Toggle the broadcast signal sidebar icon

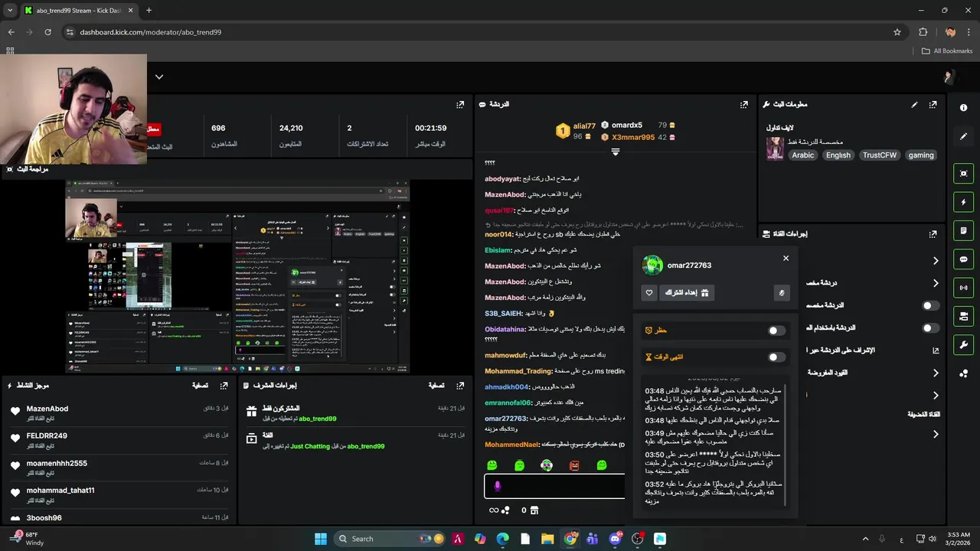click(963, 288)
